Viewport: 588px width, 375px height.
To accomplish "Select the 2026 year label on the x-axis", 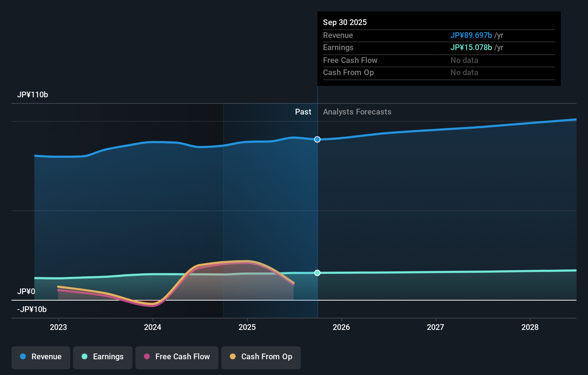I will click(342, 327).
